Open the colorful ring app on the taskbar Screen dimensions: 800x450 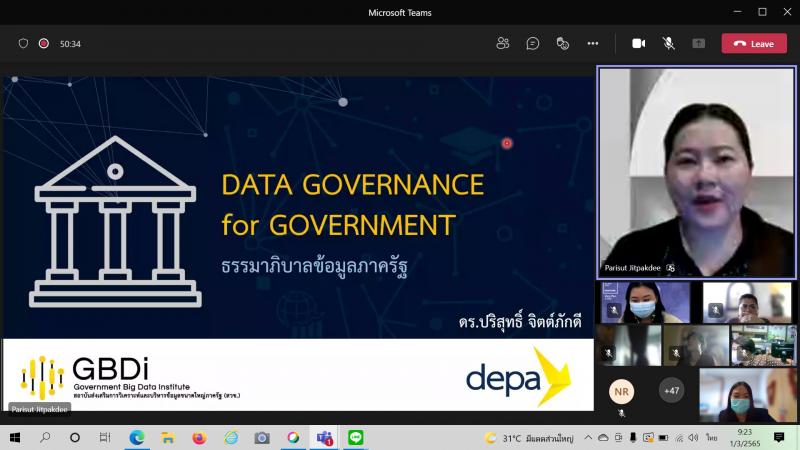click(x=293, y=438)
